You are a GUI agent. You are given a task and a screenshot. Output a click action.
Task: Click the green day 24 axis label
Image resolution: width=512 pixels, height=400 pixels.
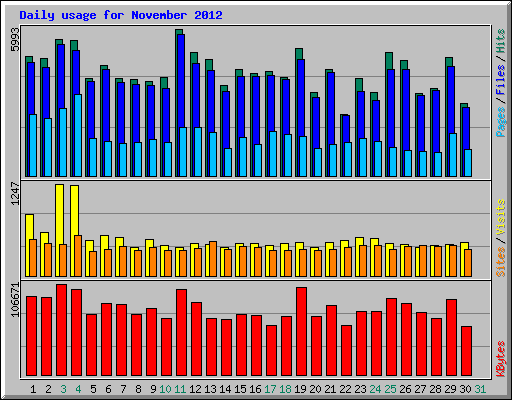375,389
